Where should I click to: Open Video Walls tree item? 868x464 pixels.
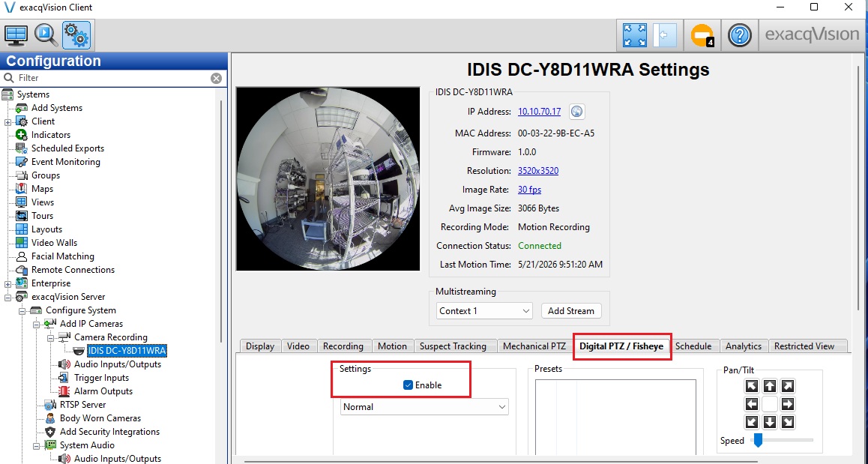(54, 243)
